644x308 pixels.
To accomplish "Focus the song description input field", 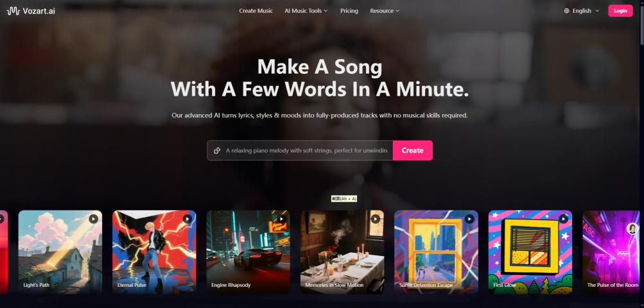I will (306, 151).
